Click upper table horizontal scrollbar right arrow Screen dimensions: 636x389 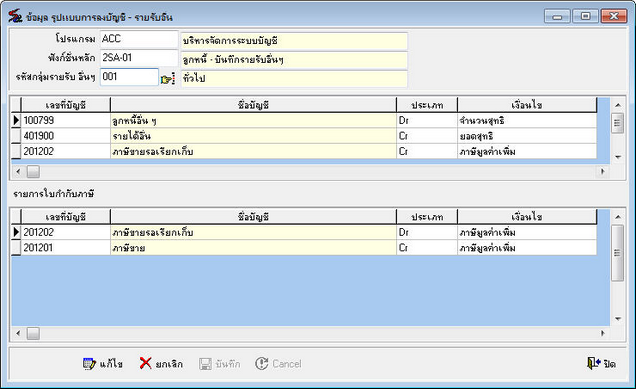603,172
